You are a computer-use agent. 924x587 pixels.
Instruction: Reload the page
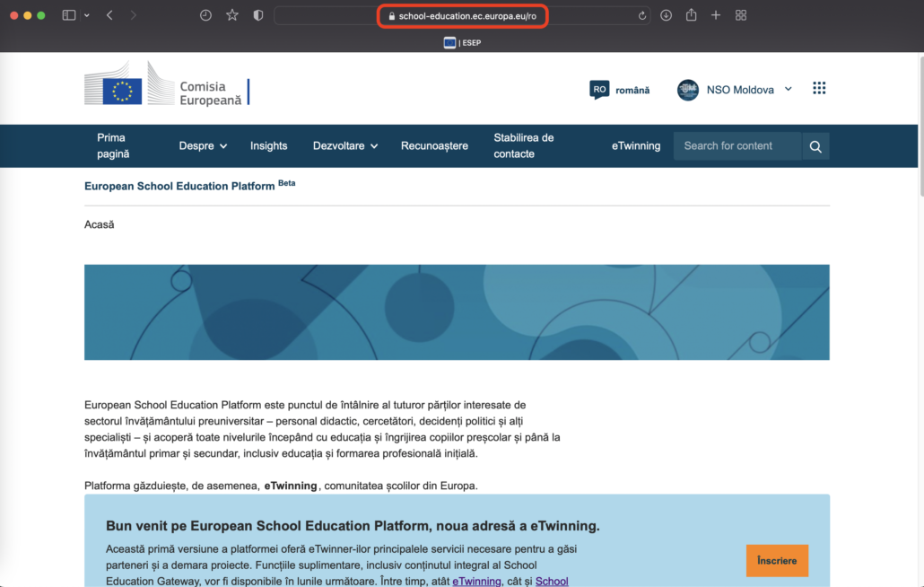[x=641, y=15]
